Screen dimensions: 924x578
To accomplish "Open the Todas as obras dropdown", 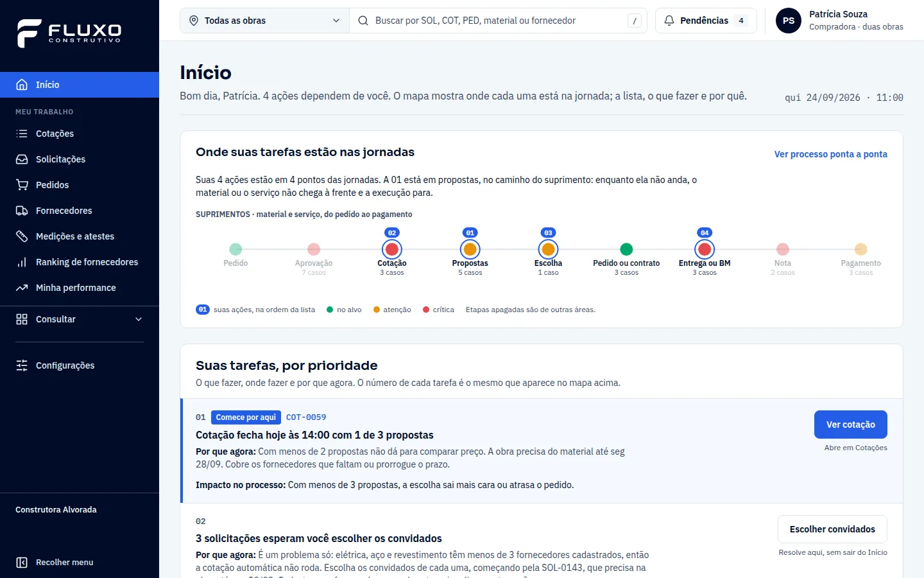I will coord(265,21).
